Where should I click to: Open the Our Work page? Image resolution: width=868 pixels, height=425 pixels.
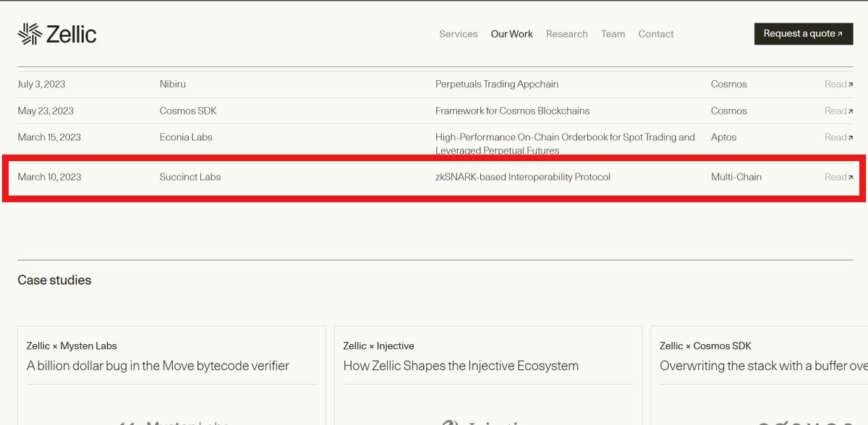(512, 34)
